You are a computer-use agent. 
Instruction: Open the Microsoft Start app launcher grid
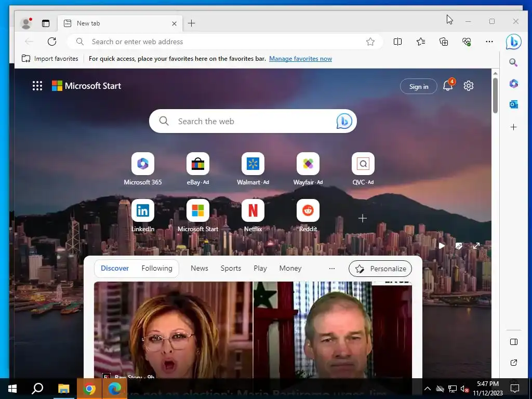pyautogui.click(x=37, y=86)
